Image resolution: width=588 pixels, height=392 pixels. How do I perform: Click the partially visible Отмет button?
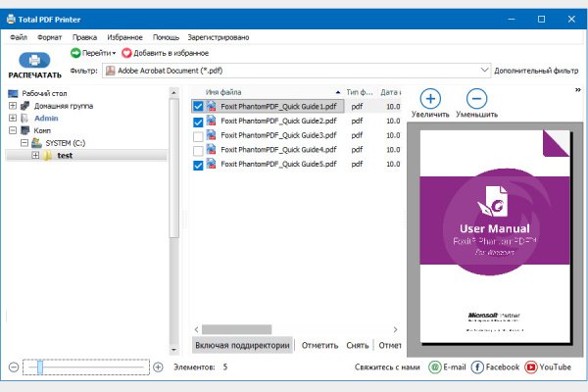pyautogui.click(x=389, y=345)
